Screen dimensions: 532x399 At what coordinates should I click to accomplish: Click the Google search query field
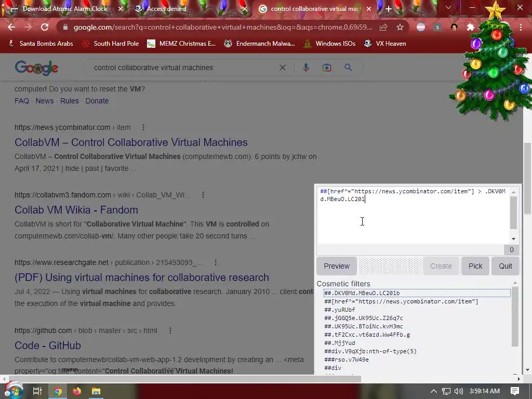[183, 68]
